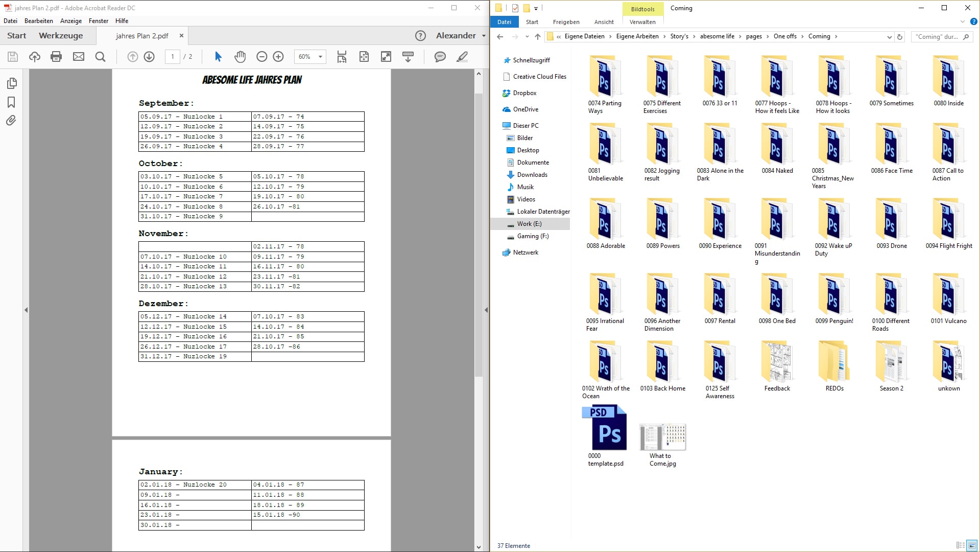Screen dimensions: 980x552
Task: Select the 0099 Penguin! folder
Action: pyautogui.click(x=834, y=299)
